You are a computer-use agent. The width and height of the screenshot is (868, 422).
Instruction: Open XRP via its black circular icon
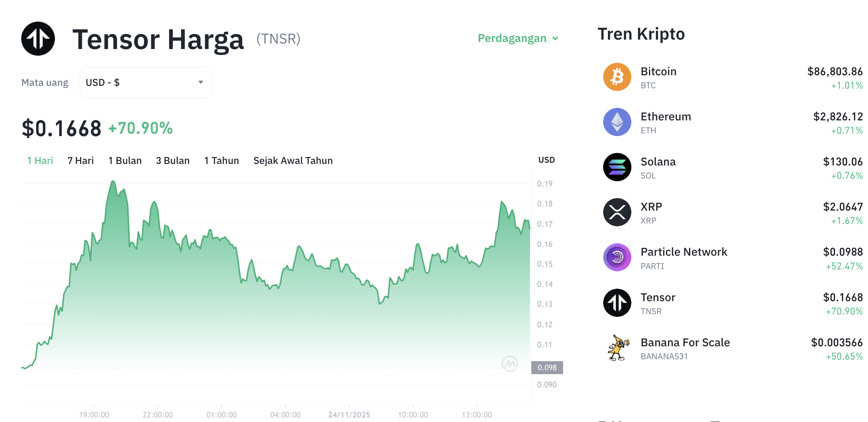point(617,212)
